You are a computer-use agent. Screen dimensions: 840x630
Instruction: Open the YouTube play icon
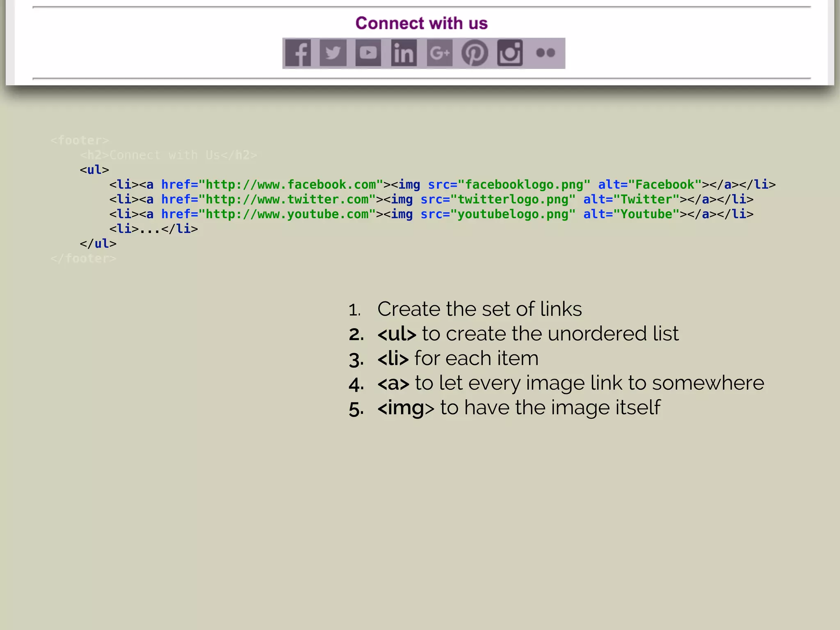(368, 53)
